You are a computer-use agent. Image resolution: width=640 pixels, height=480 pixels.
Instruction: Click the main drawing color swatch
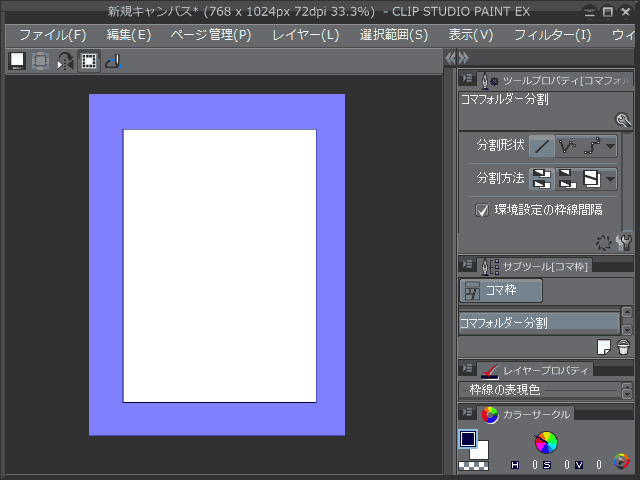click(468, 439)
